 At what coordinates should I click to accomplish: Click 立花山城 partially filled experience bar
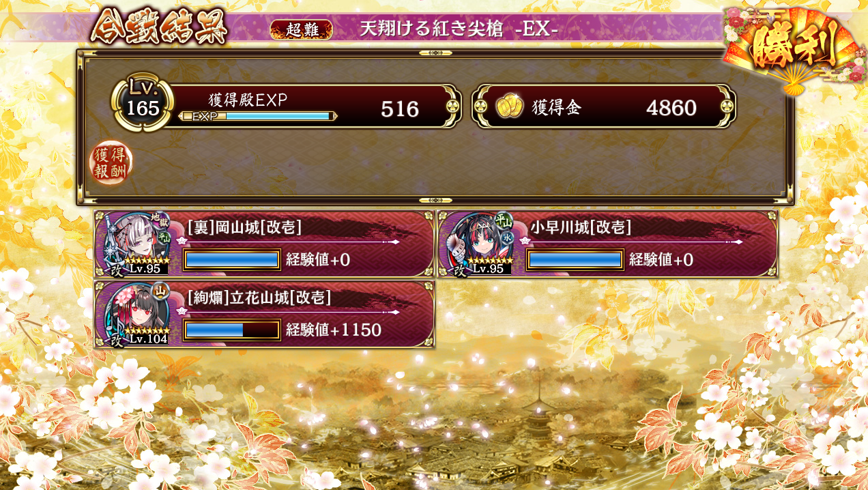(232, 330)
